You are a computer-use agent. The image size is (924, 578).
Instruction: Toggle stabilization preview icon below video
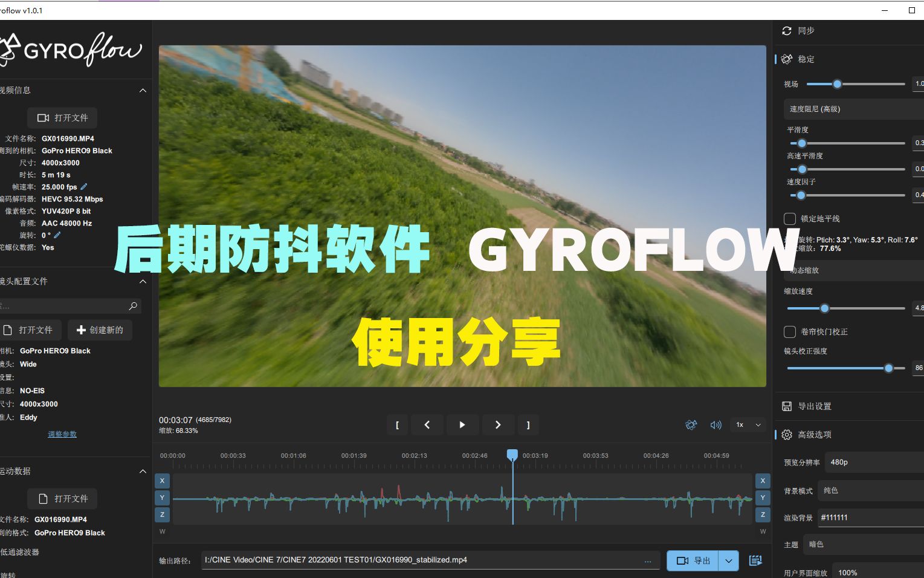pos(691,425)
